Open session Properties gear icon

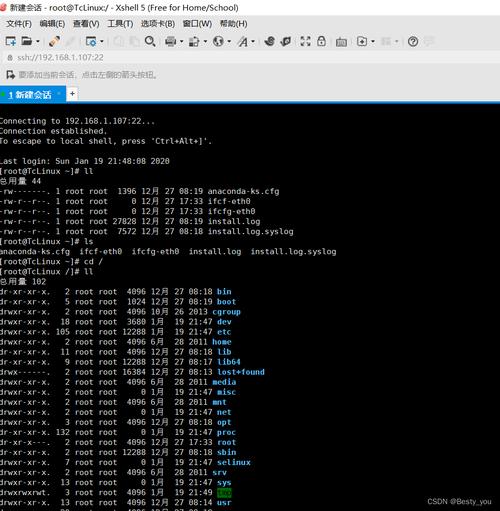pyautogui.click(x=91, y=41)
